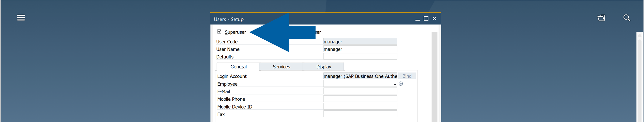Click the Employee link arrow icon
The width and height of the screenshot is (644, 122).
(400, 84)
